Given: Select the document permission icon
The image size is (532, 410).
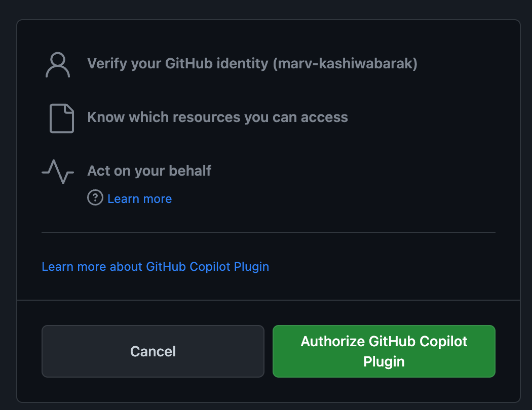Looking at the screenshot, I should 62,118.
